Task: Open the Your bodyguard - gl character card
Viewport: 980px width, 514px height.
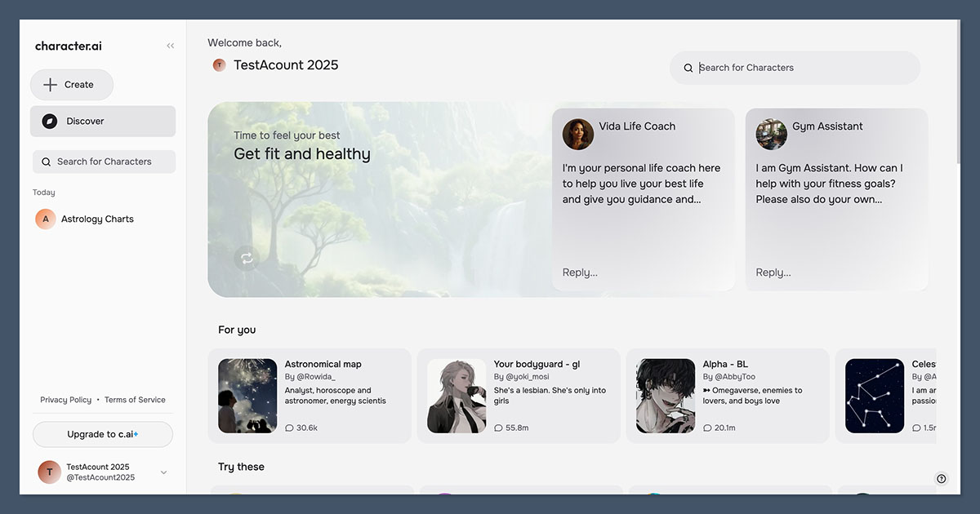Action: (x=520, y=396)
